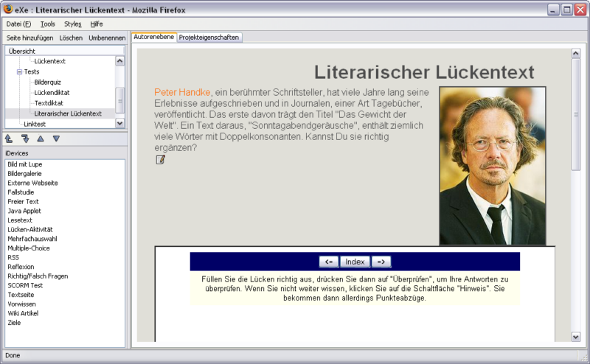Viewport: 590px width, 364px height.
Task: Maximize the Firefox window
Action: tap(566, 10)
